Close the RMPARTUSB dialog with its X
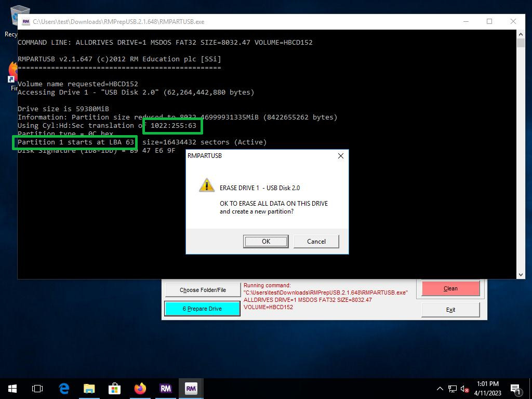Viewport: 532px width, 399px height. click(x=340, y=156)
